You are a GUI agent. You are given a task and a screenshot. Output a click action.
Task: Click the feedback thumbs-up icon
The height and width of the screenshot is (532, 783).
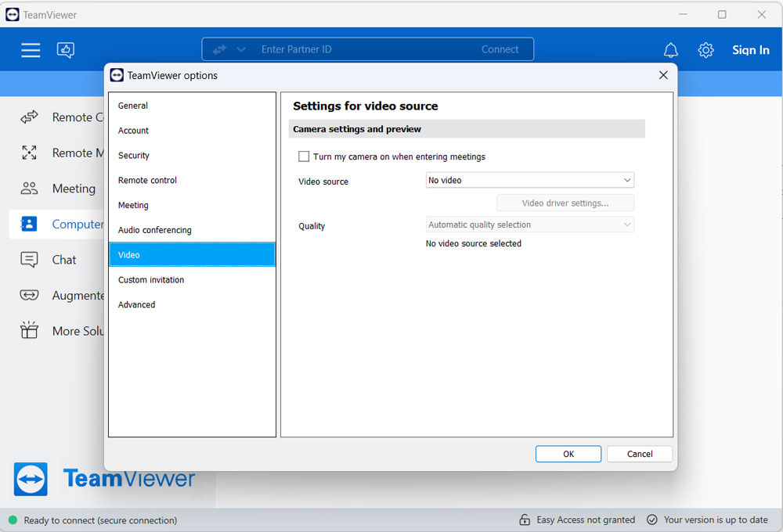66,50
